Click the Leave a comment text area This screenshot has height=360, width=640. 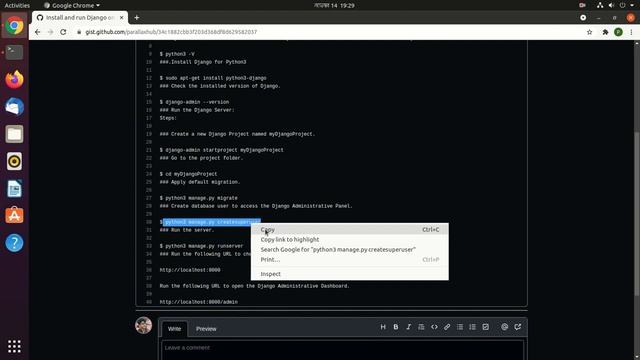(x=342, y=350)
